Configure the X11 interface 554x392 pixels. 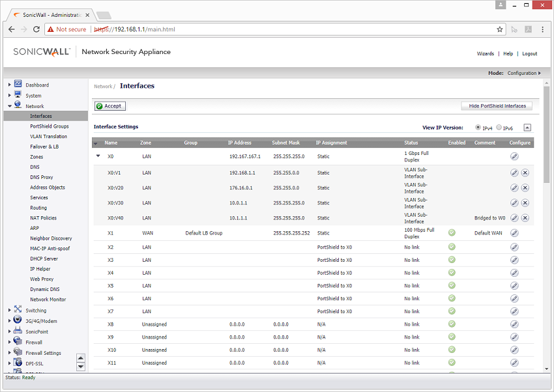[514, 363]
